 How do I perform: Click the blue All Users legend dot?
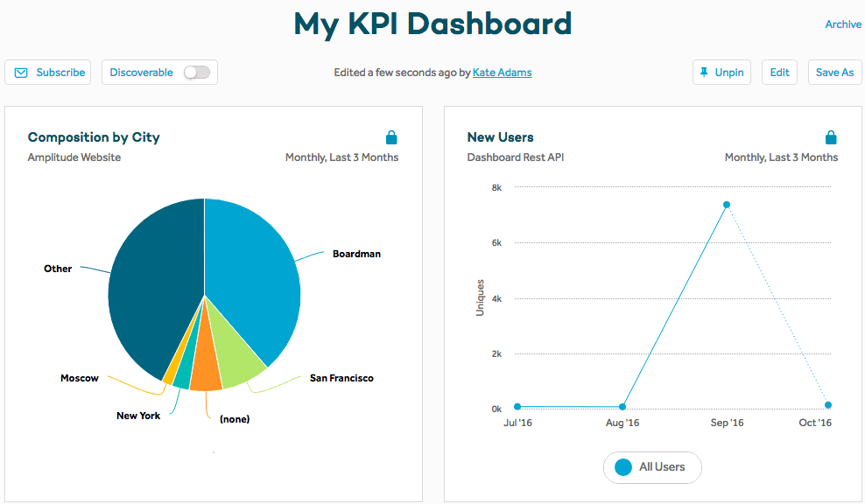(x=622, y=467)
